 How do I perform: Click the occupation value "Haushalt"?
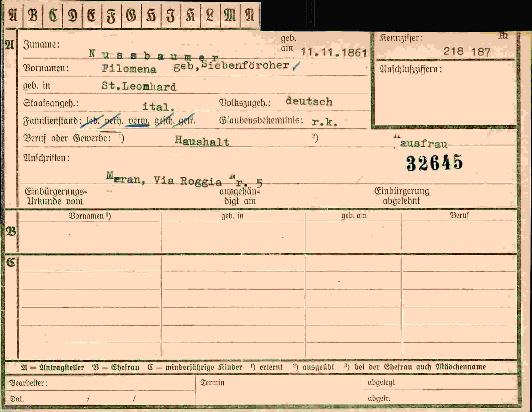point(202,141)
